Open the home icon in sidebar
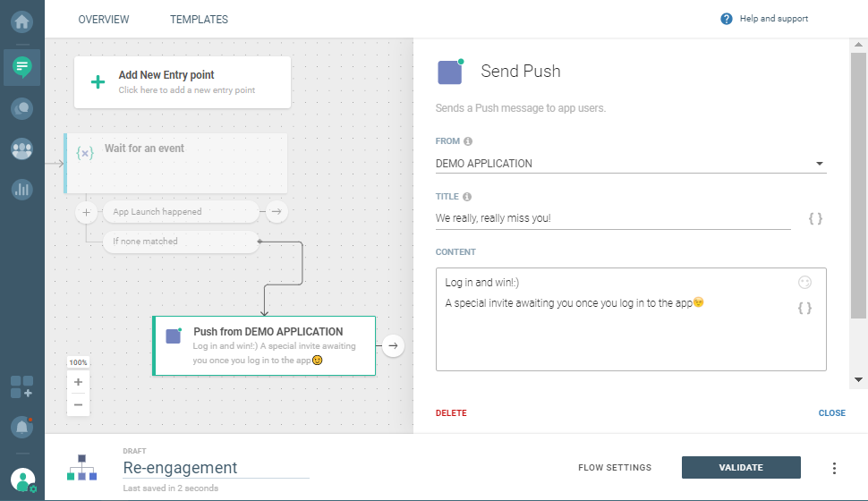Viewport: 868px width, 501px height. pos(22,21)
